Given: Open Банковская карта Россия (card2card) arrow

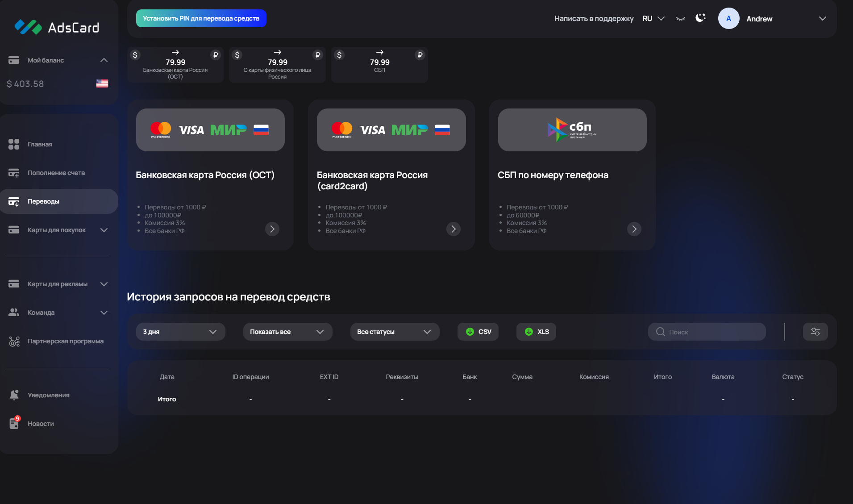Looking at the screenshot, I should click(454, 229).
